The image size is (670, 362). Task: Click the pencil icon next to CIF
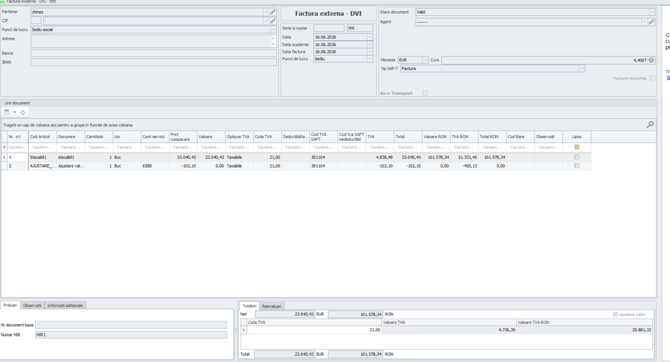(x=273, y=21)
